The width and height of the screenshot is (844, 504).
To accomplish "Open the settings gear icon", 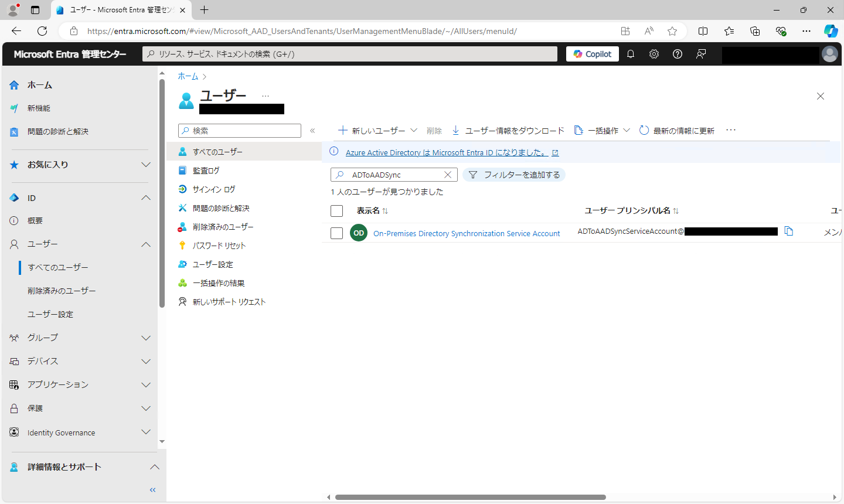I will point(654,54).
